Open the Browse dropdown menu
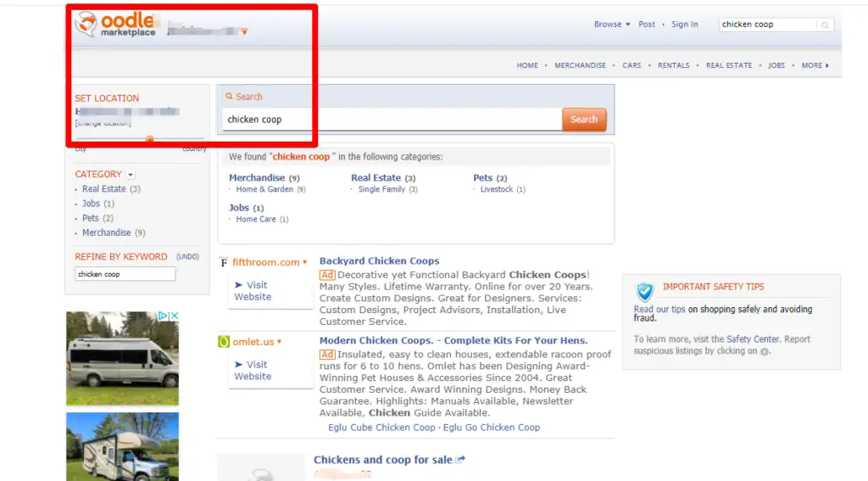 click(x=612, y=25)
